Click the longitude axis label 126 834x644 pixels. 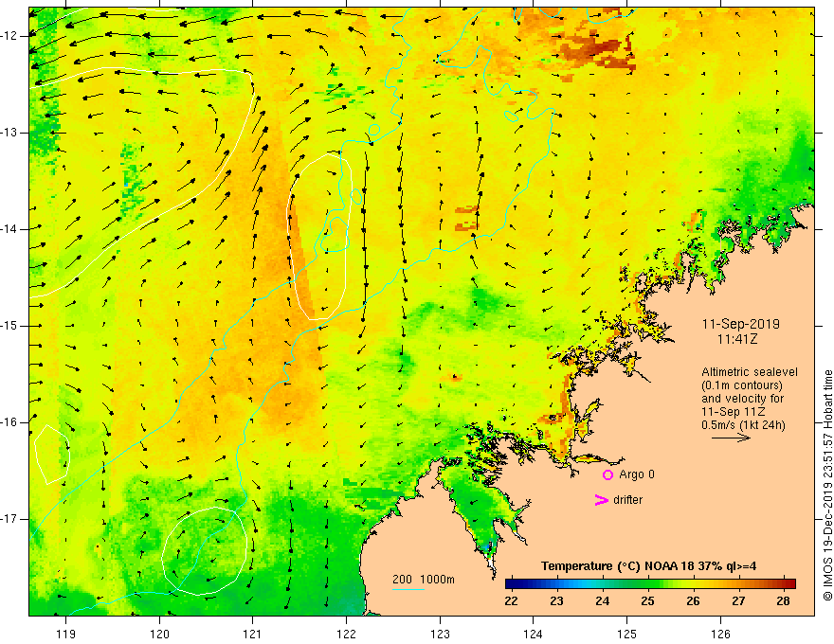720,634
